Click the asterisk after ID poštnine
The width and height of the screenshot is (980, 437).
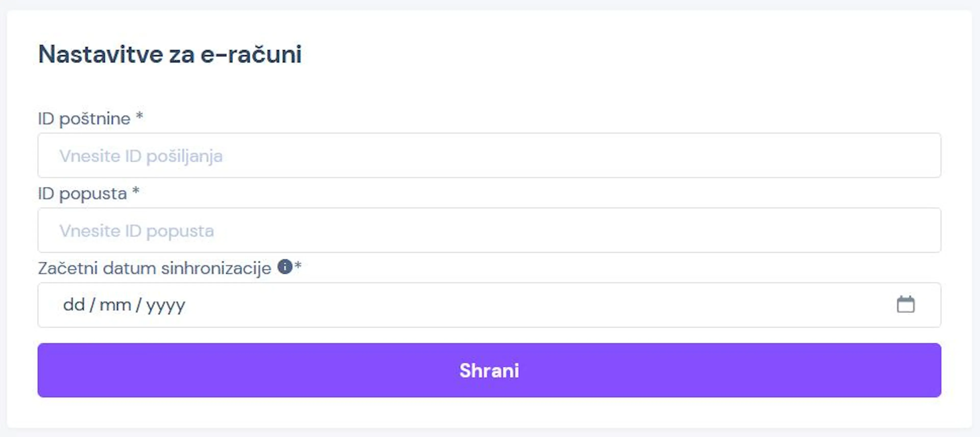[x=140, y=115]
